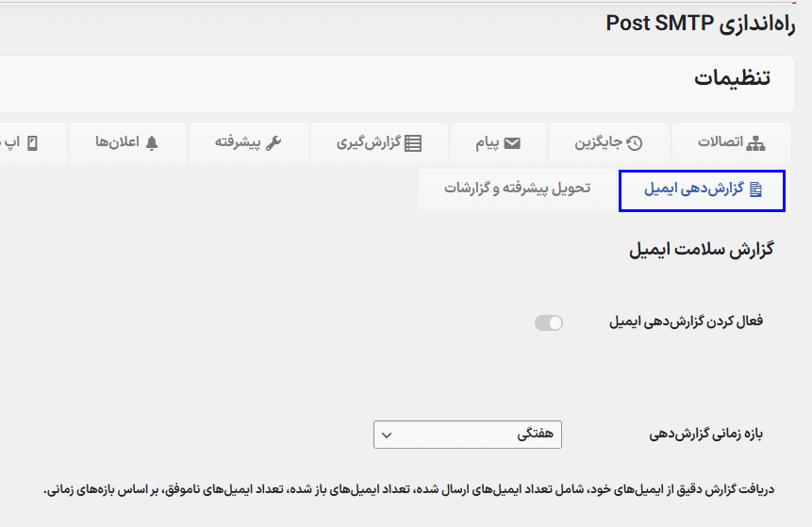This screenshot has width=812, height=527.
Task: Click the بازه زمانی گزارش‌دهی label
Action: click(x=705, y=434)
